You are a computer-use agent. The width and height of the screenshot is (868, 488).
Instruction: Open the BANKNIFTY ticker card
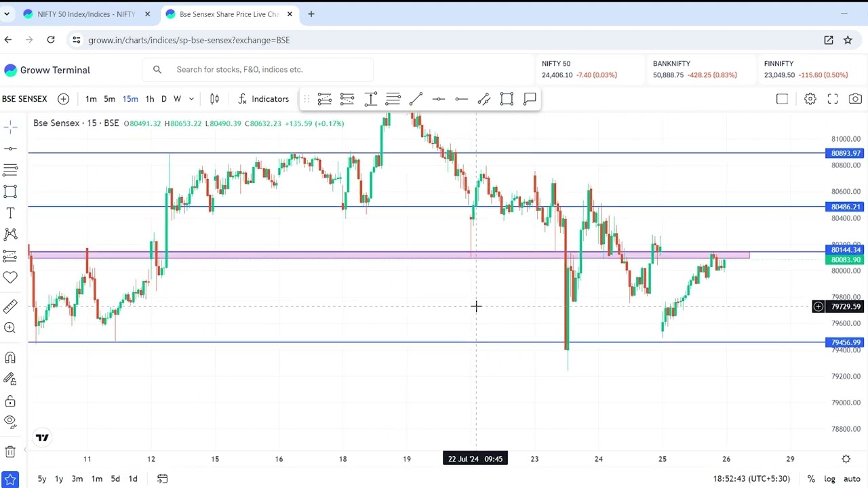(x=700, y=69)
